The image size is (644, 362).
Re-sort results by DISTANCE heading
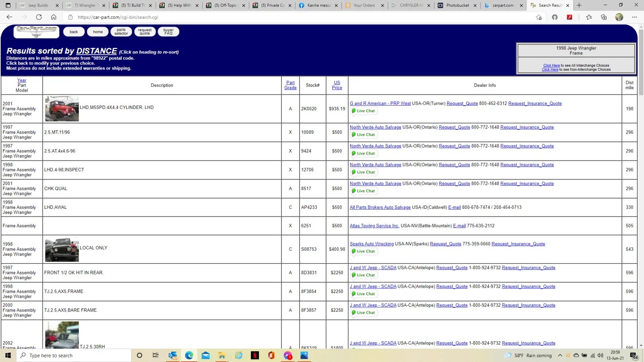click(x=97, y=51)
